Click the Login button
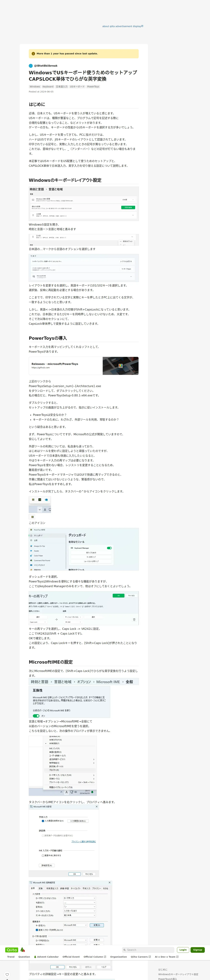Image resolution: width=210 pixels, height=980 pixels. (183, 950)
